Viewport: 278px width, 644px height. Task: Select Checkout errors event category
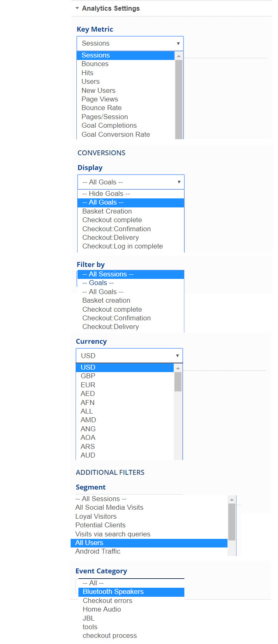[x=107, y=601]
